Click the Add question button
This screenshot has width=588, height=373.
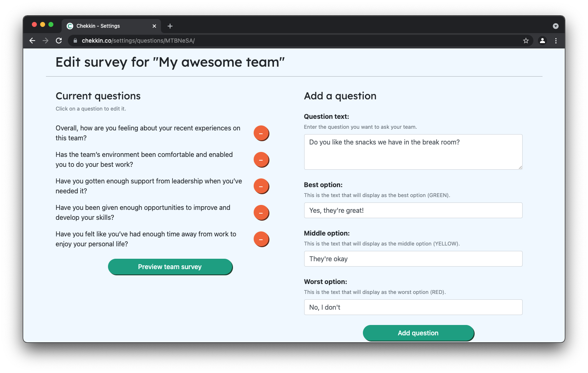coord(418,333)
